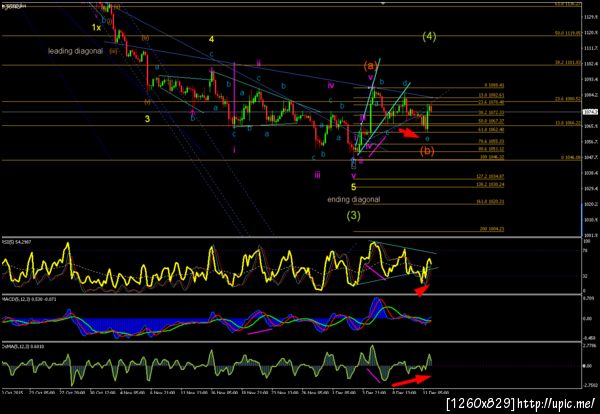Click the MACD(5,12,3) indicator title
This screenshot has height=414, width=600.
29,299
